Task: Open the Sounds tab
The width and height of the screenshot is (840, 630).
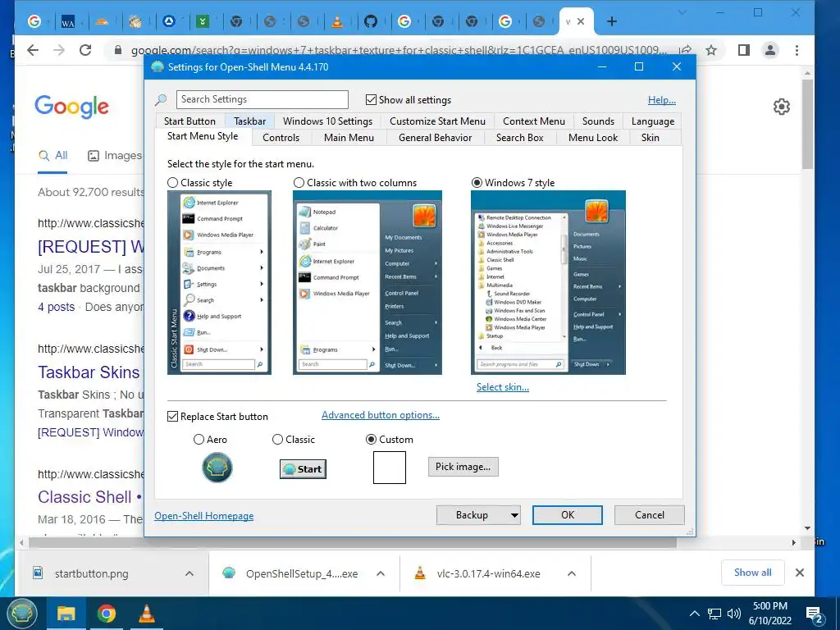Action: tap(598, 121)
